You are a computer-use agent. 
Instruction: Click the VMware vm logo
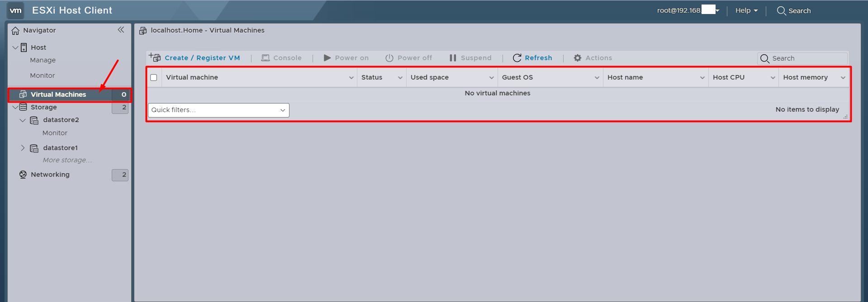click(16, 10)
